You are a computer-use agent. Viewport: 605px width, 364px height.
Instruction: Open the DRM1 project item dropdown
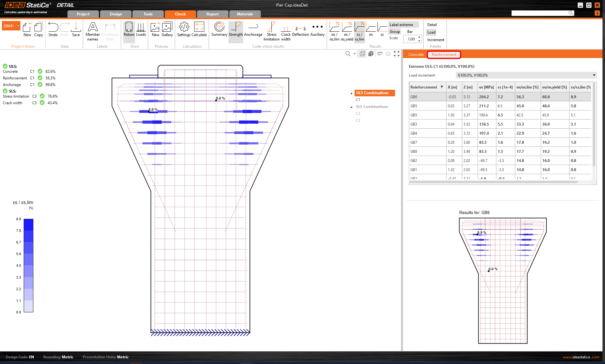click(18, 26)
